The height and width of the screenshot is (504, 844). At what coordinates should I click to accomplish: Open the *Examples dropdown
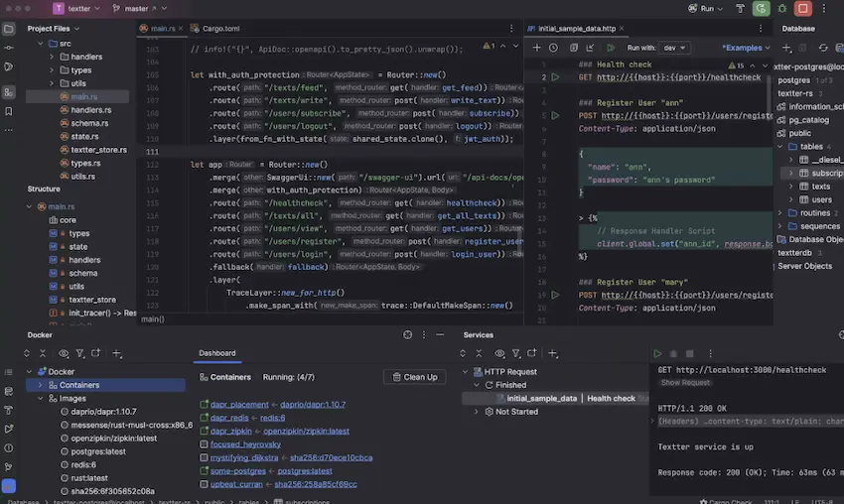click(746, 48)
